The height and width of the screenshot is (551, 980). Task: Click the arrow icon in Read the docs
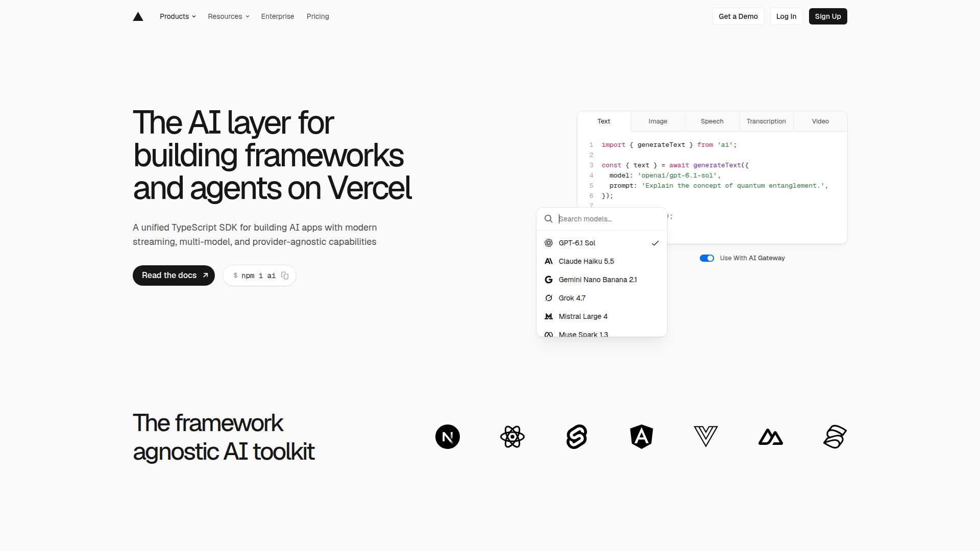pyautogui.click(x=206, y=275)
